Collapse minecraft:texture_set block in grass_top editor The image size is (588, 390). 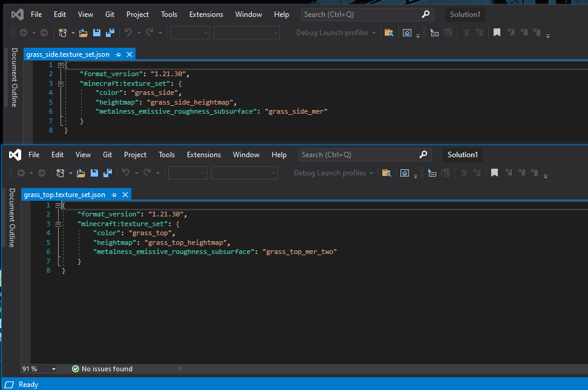[x=59, y=224]
